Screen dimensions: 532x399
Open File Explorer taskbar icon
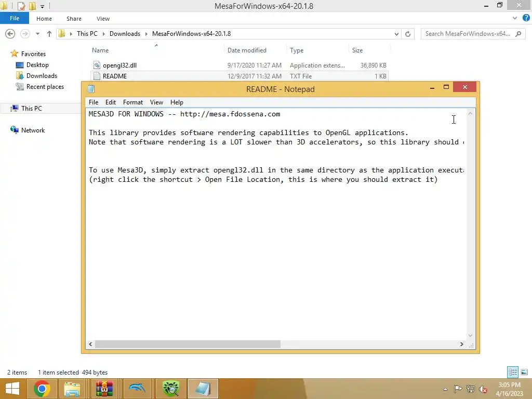[72, 389]
